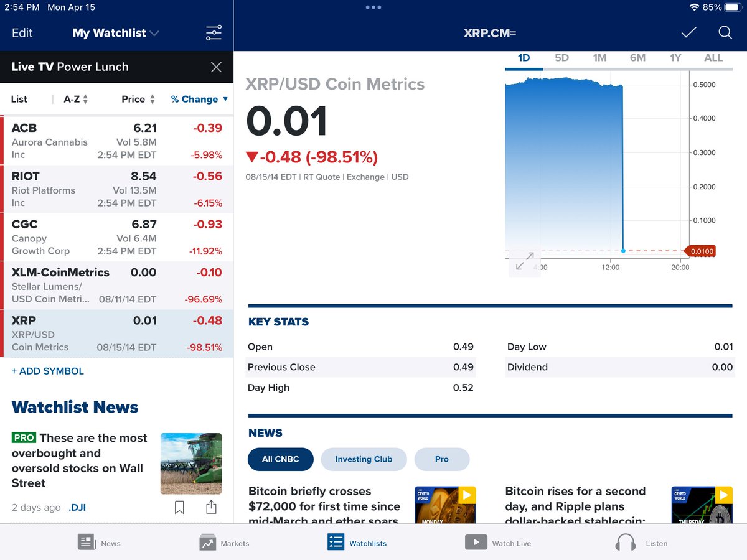Select the Watchlists tab icon
This screenshot has height=560, width=747.
click(336, 542)
